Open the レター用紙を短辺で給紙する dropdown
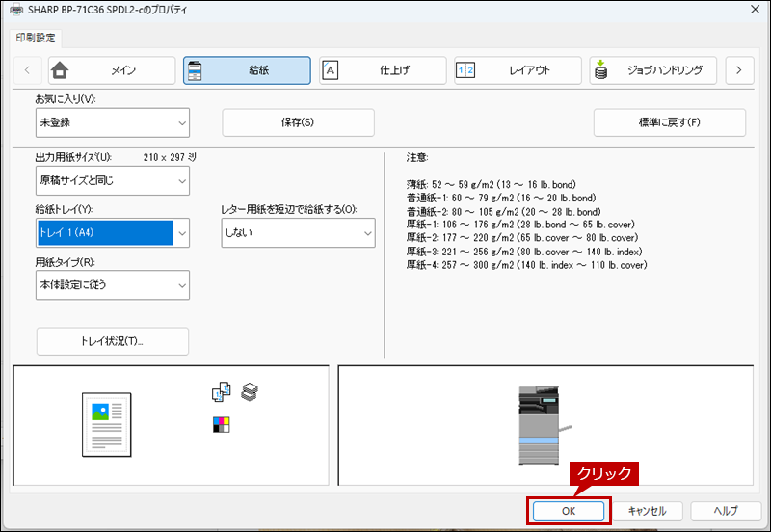The image size is (771, 532). (x=298, y=232)
